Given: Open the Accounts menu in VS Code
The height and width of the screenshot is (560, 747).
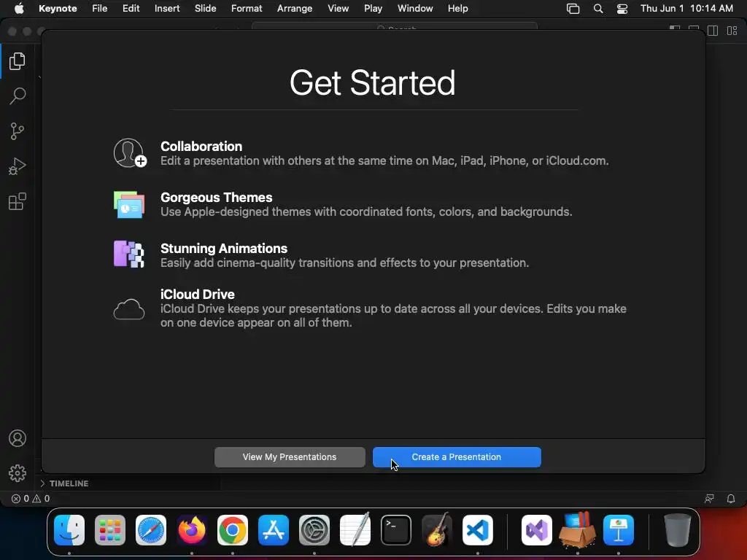Looking at the screenshot, I should (x=18, y=438).
